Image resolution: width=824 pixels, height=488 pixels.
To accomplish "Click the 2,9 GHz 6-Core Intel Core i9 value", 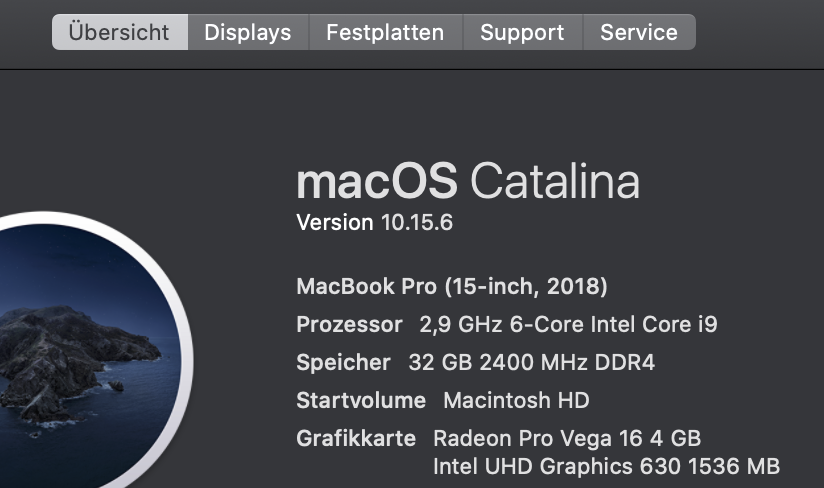I will click(x=568, y=325).
